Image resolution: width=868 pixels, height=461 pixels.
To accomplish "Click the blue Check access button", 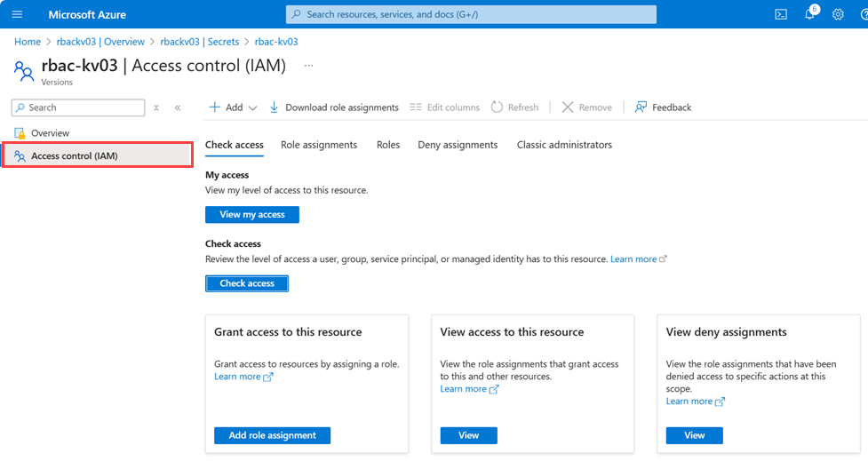I will pos(247,283).
